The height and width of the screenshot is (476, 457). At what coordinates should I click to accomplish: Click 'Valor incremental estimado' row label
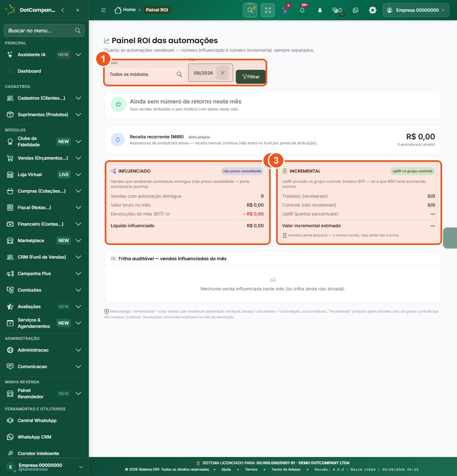pyautogui.click(x=311, y=226)
